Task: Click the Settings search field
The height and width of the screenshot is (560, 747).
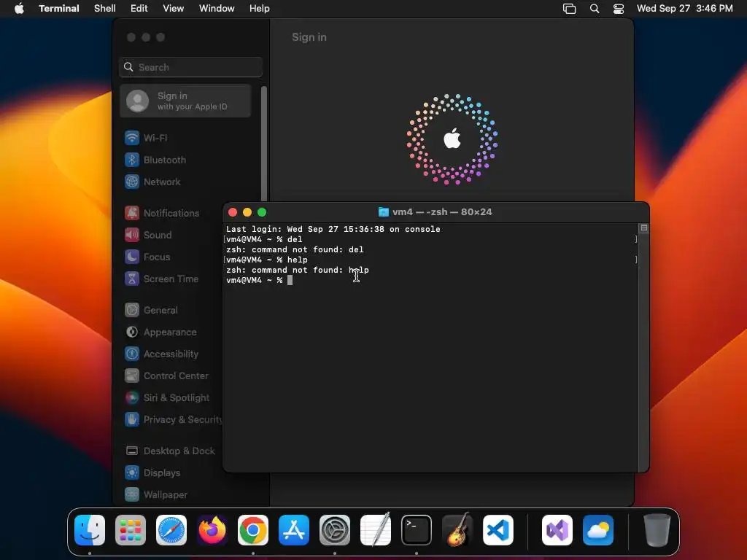Action: [x=190, y=67]
